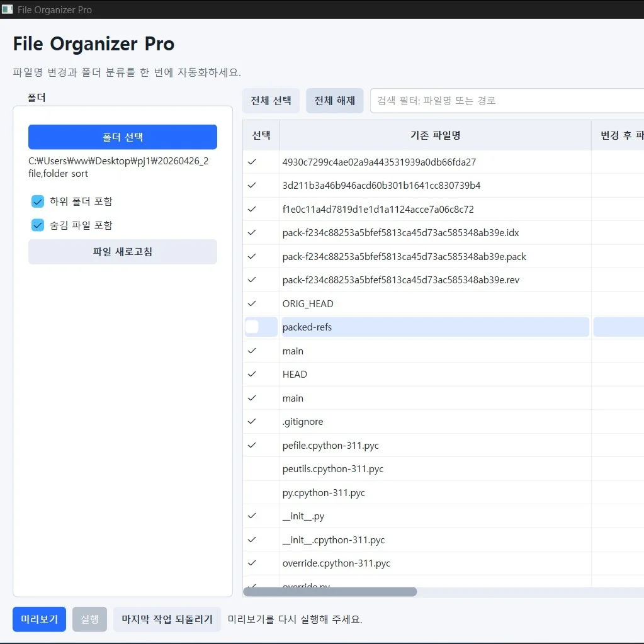Uncheck the override.cpython-311.pyc row
This screenshot has width=644, height=644.
pos(252,563)
